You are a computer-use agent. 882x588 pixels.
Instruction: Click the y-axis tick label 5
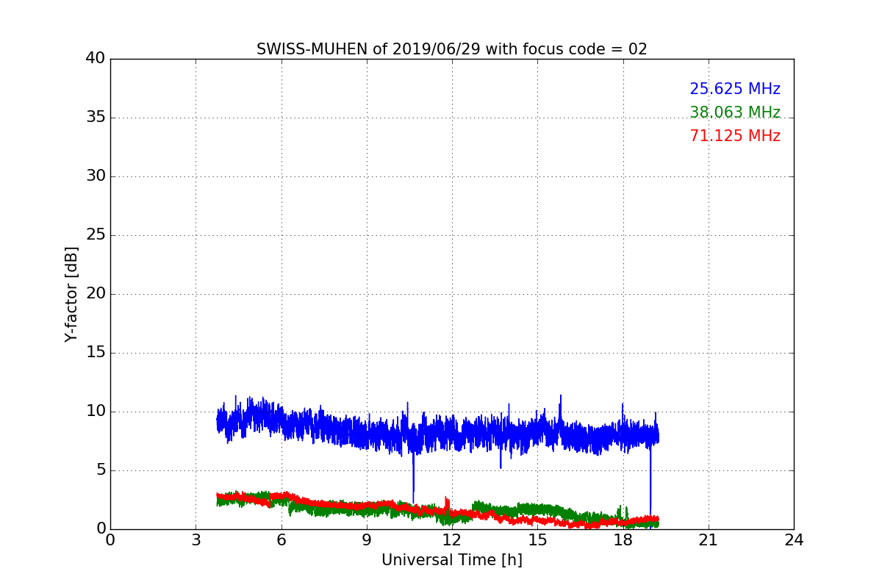pyautogui.click(x=101, y=470)
